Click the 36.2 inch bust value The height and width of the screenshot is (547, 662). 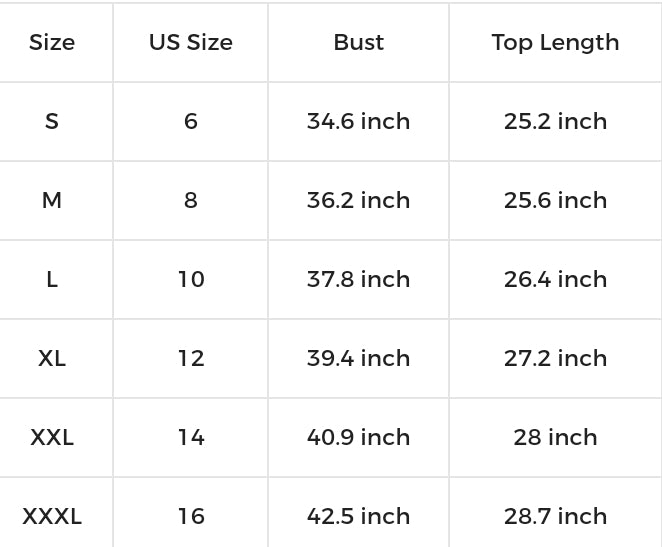click(x=358, y=200)
